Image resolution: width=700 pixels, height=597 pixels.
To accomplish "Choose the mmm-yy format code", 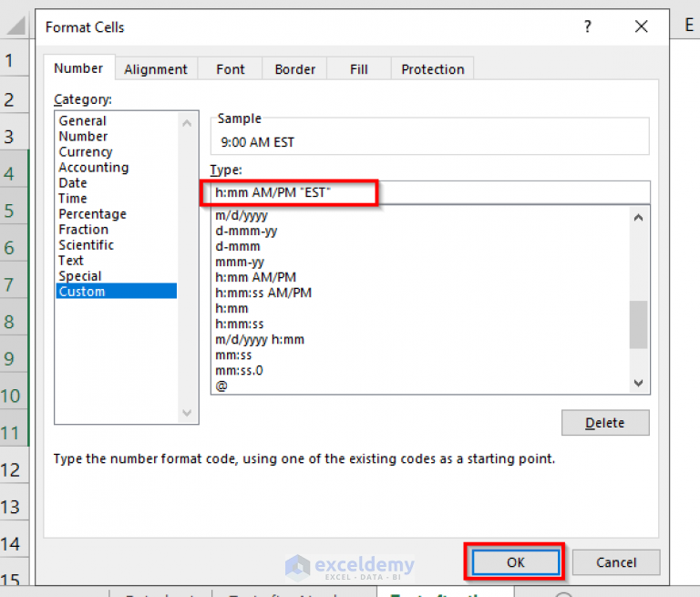I will 421,262.
